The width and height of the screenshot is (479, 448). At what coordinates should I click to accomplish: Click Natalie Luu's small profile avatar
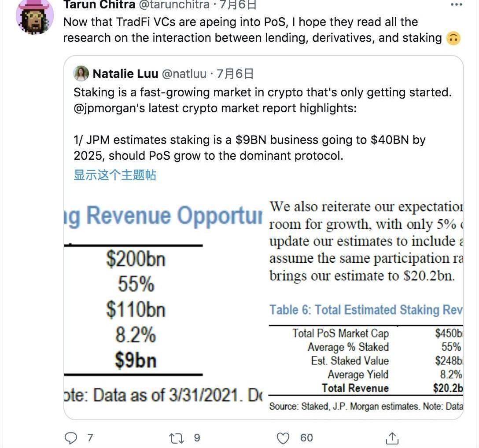81,73
